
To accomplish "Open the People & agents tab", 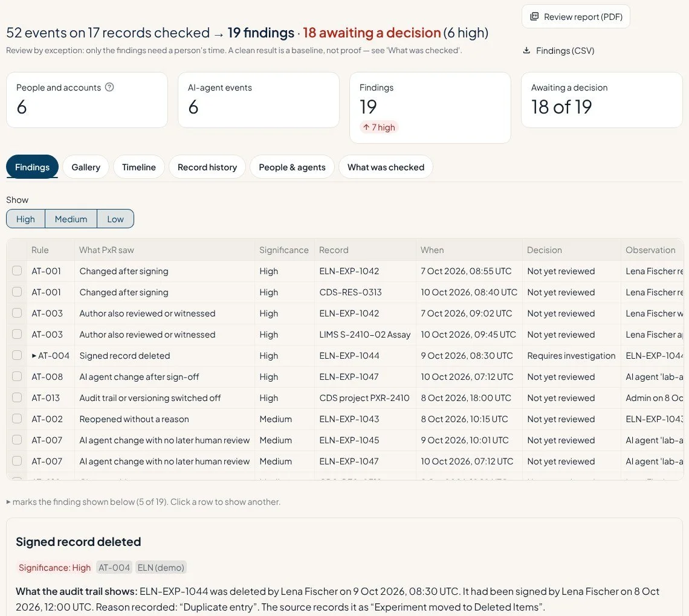I will click(292, 167).
